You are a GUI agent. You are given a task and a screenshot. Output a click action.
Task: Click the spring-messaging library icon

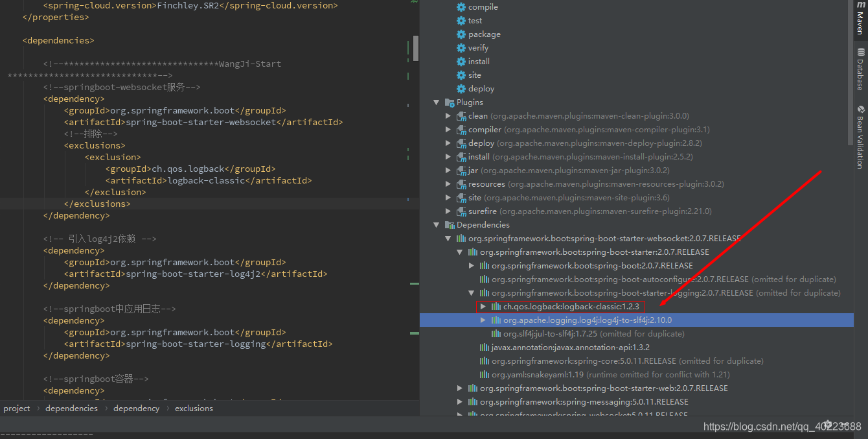(x=473, y=402)
